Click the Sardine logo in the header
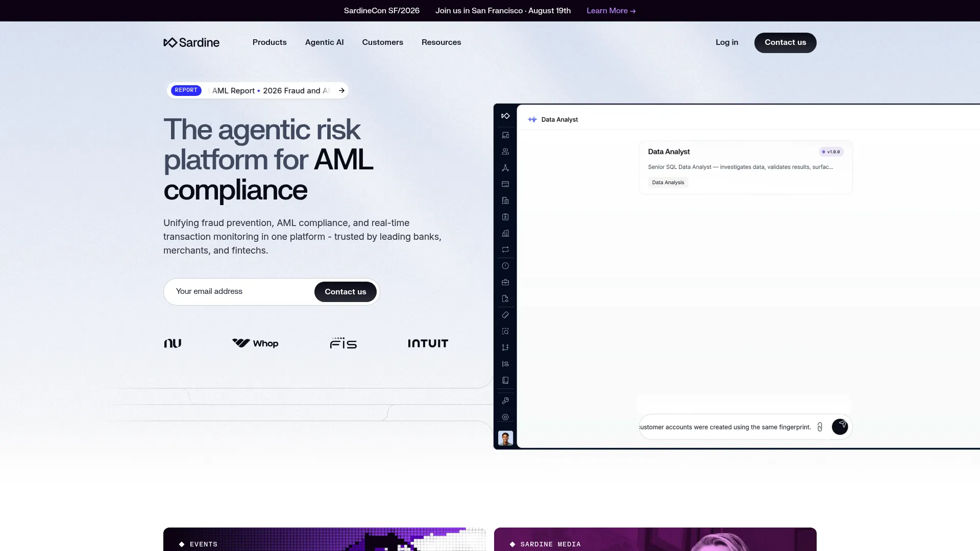 191,42
